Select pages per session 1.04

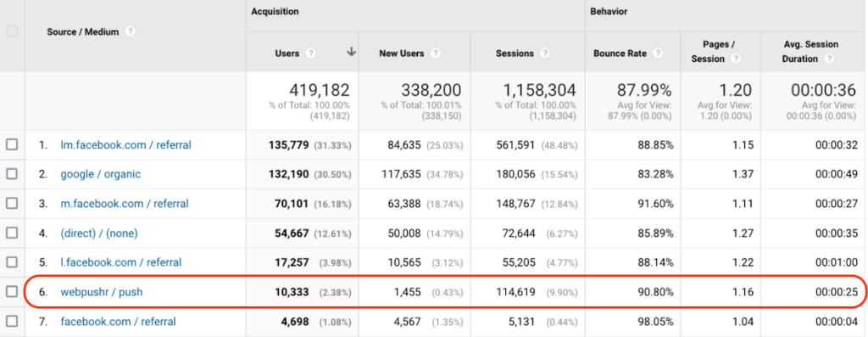(x=743, y=322)
